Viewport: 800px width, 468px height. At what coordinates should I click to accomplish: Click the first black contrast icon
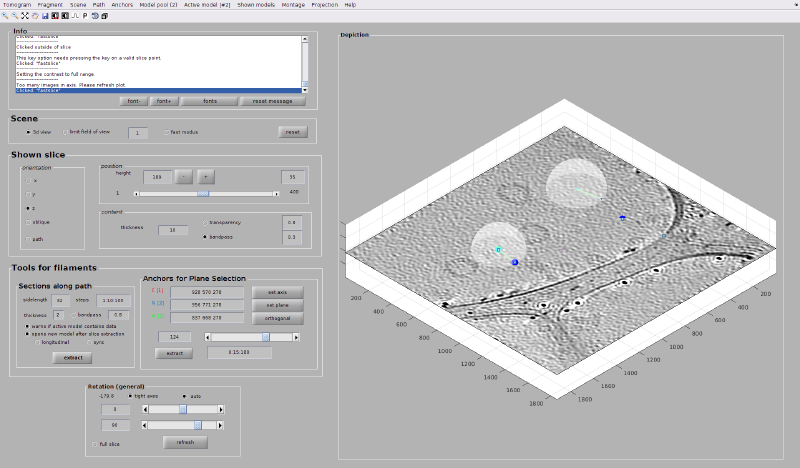coord(55,16)
